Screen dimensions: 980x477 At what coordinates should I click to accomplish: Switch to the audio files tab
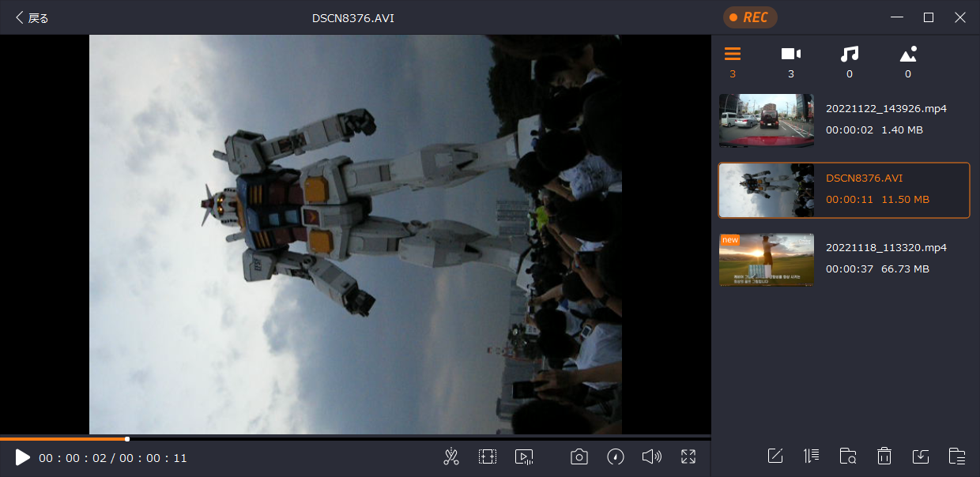pyautogui.click(x=850, y=61)
